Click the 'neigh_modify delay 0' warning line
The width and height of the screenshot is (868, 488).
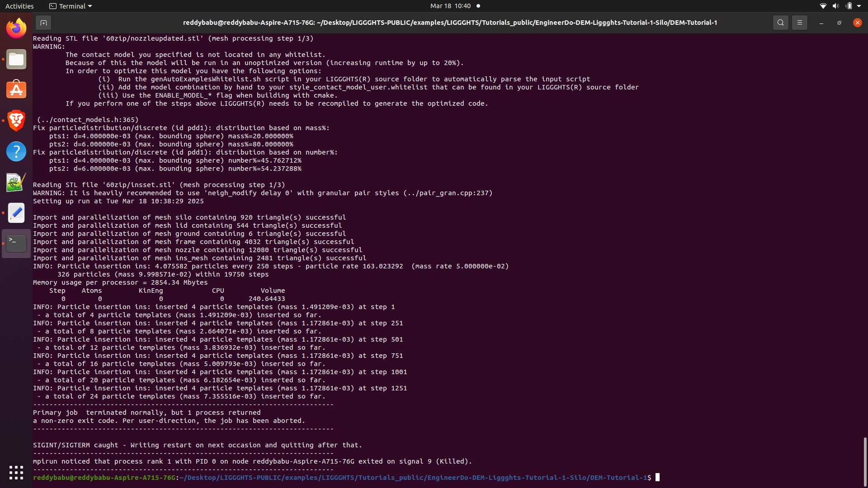click(263, 193)
